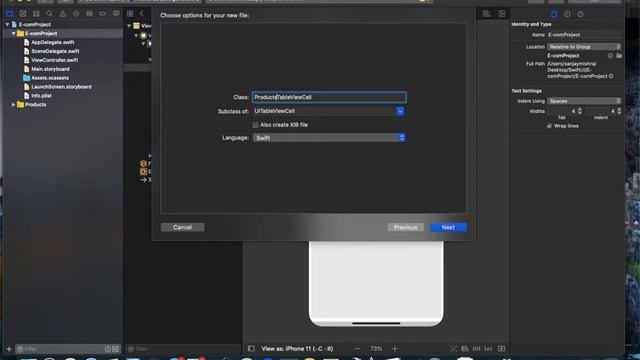
Task: Select Assets.xcassets in navigator
Action: tap(50, 78)
